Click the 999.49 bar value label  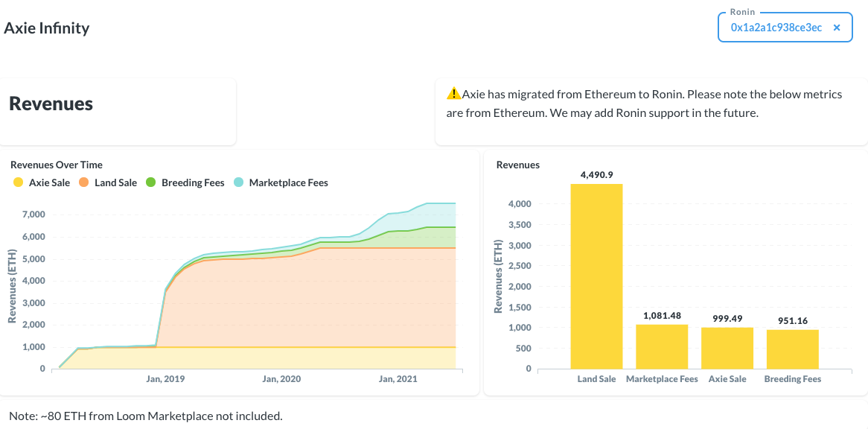[727, 319]
